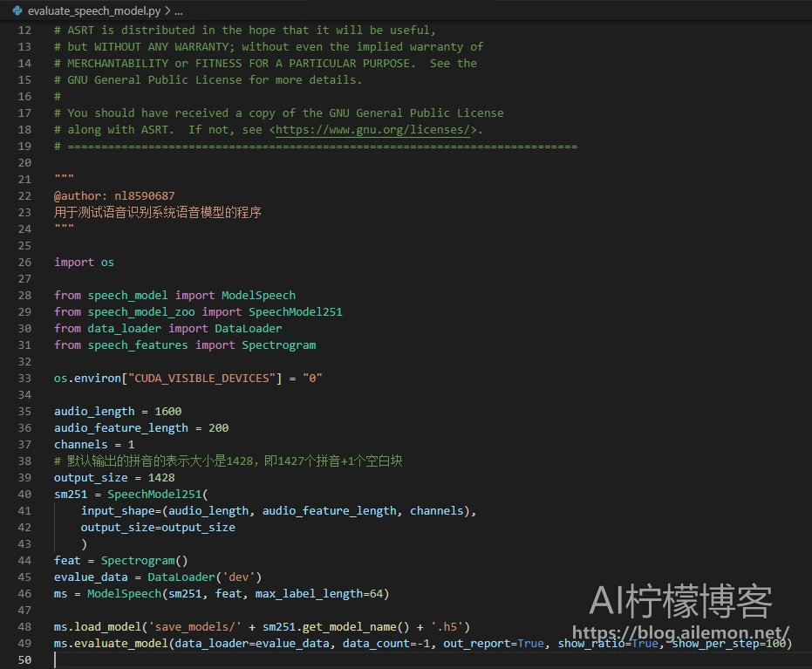
Task: Click the "CUDA_VISIBLE_DEVICES" string
Action: 202,378
